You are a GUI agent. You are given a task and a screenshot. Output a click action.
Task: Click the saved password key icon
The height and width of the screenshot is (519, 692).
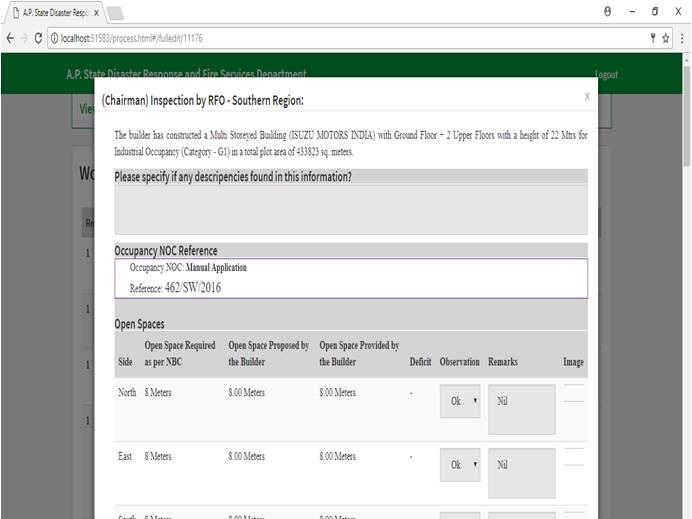tap(651, 38)
